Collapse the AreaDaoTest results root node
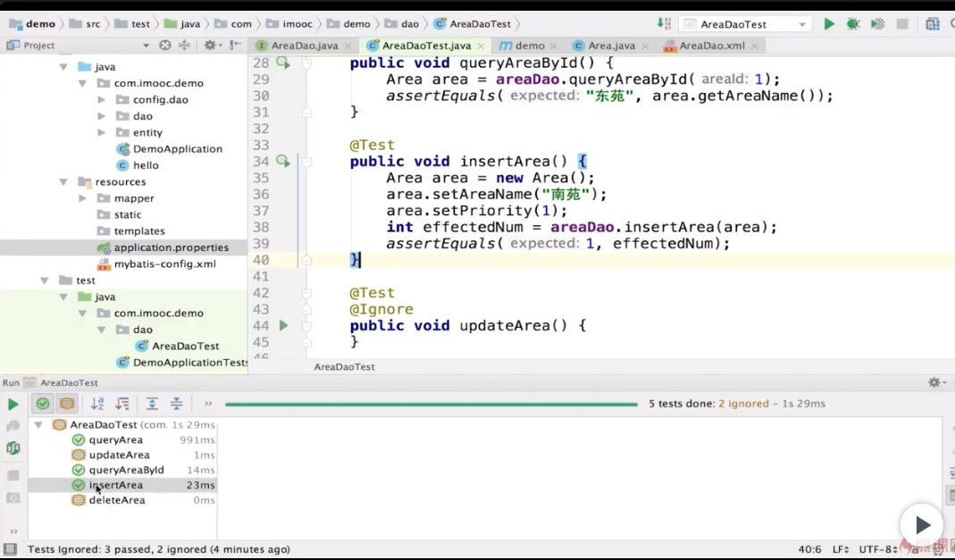955x560 pixels. pos(38,425)
